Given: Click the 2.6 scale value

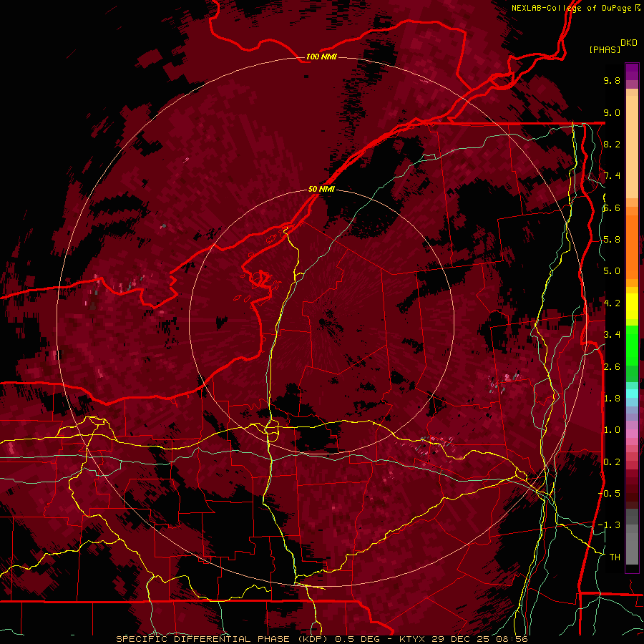Looking at the screenshot, I should click(612, 366).
